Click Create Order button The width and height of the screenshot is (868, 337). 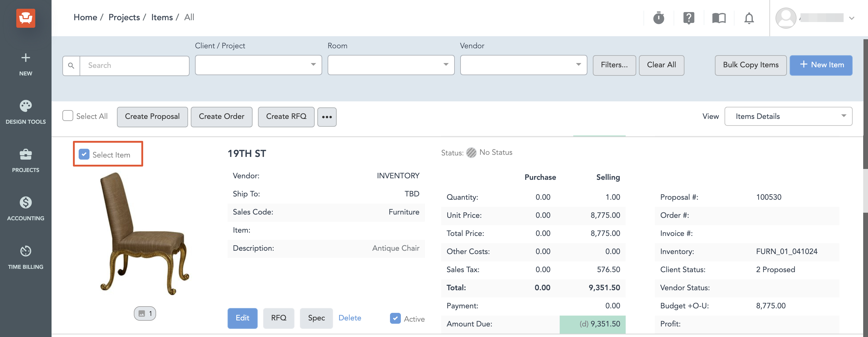tap(222, 117)
